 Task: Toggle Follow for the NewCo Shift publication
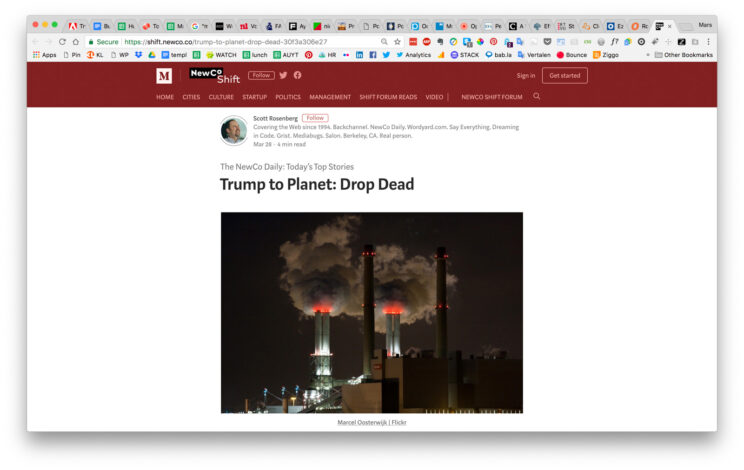tap(261, 75)
